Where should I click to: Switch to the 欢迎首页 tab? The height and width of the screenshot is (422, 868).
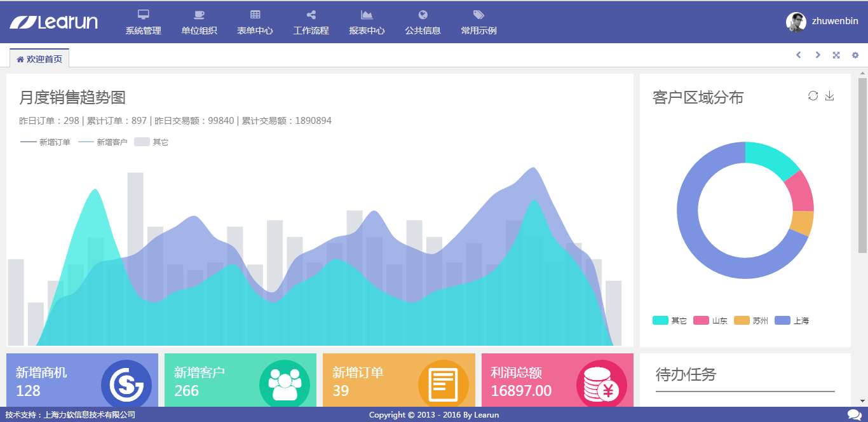[x=39, y=58]
